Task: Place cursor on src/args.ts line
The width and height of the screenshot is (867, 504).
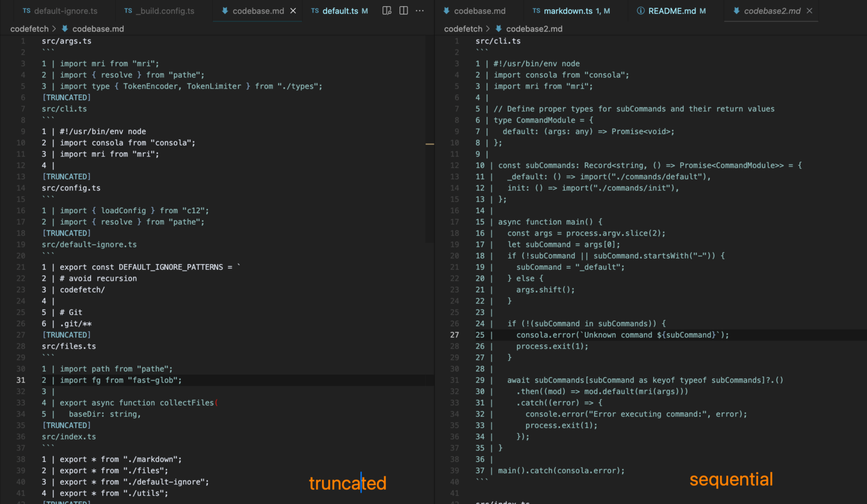Action: [x=67, y=41]
